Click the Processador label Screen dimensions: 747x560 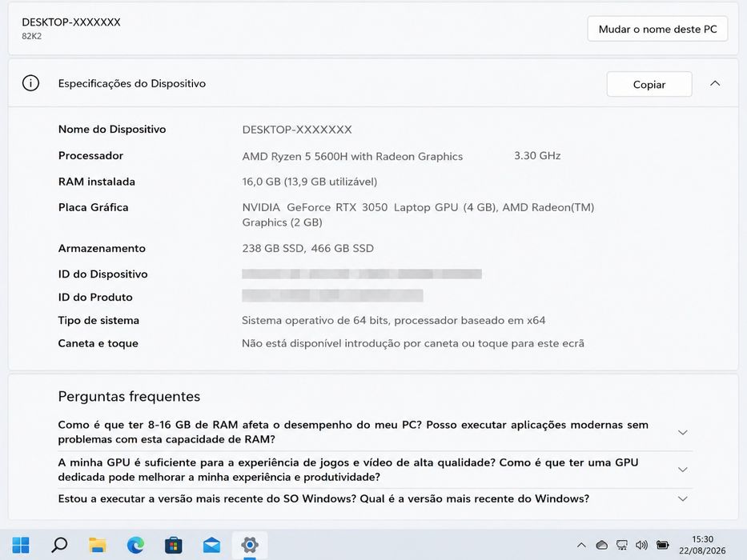pos(90,156)
